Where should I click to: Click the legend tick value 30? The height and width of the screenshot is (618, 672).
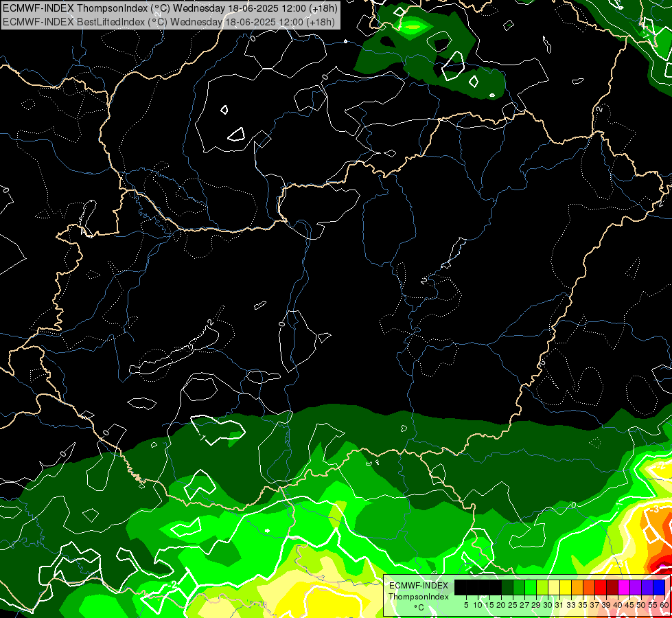coord(548,605)
